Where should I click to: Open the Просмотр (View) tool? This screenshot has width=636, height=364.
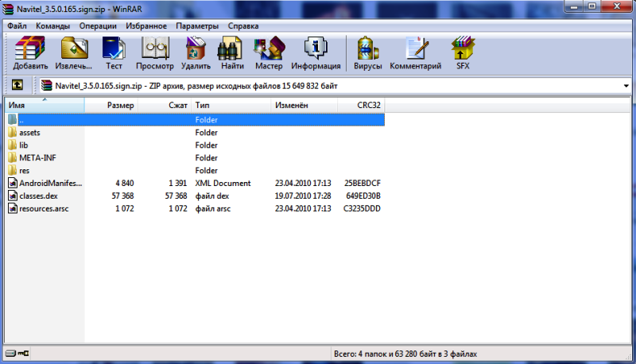(154, 53)
